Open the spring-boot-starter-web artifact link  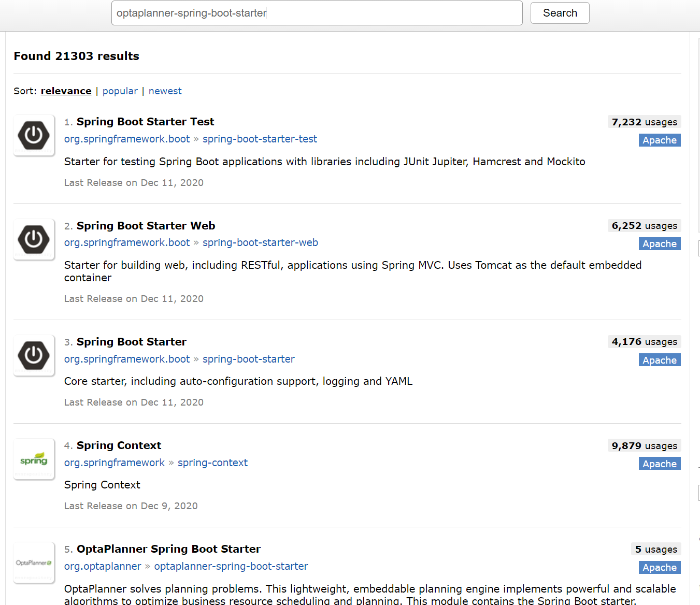[260, 242]
